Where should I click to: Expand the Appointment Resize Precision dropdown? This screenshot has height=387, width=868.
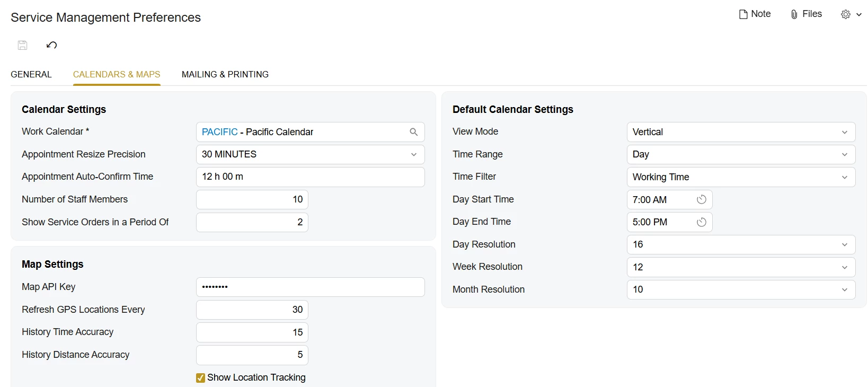pos(414,154)
